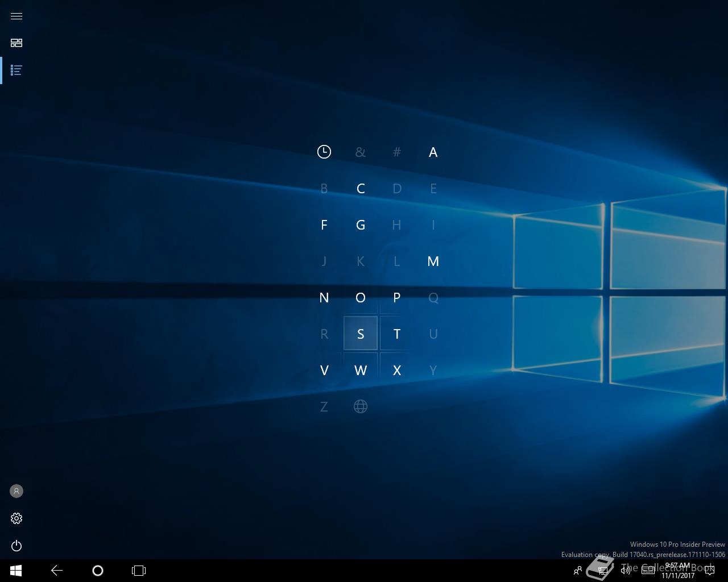The height and width of the screenshot is (582, 728).
Task: Choose letter P in alphabet grid
Action: click(397, 297)
